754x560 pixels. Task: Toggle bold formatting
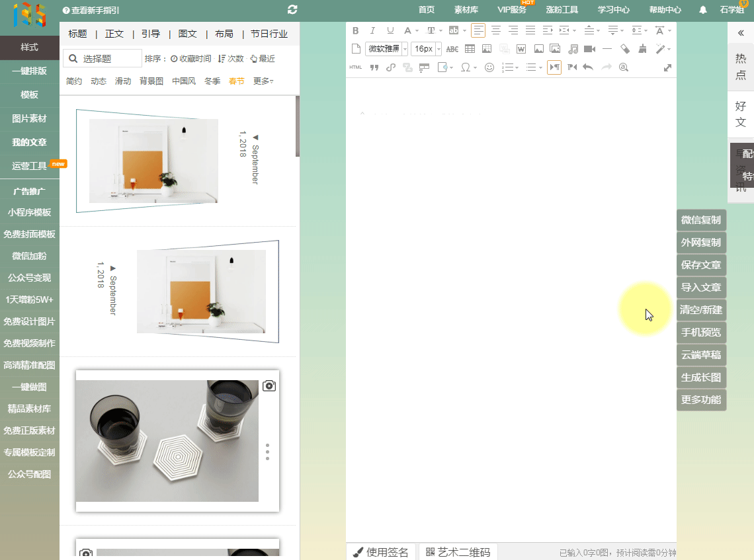click(355, 30)
